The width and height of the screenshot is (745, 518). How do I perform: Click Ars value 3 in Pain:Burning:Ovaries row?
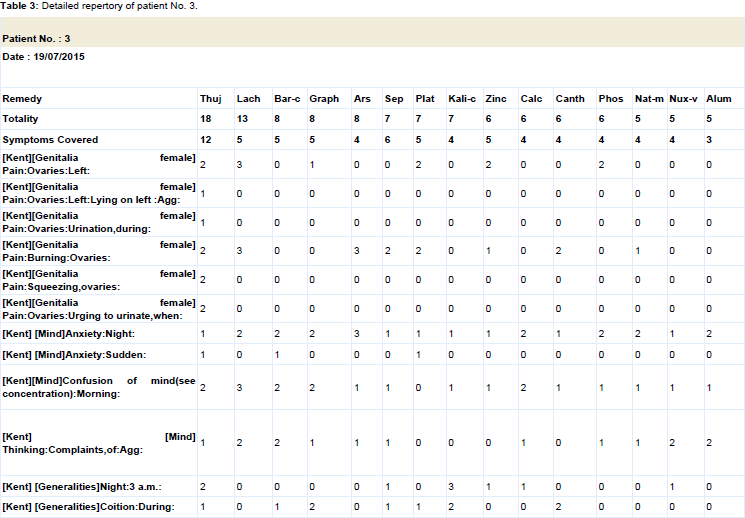tap(356, 250)
